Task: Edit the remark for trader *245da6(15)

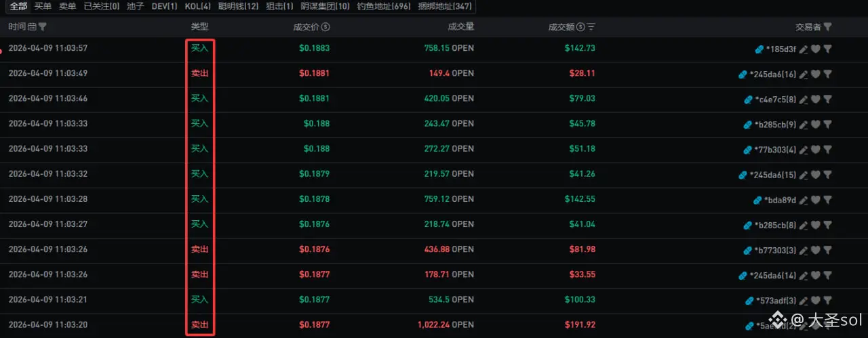Action: [x=804, y=175]
